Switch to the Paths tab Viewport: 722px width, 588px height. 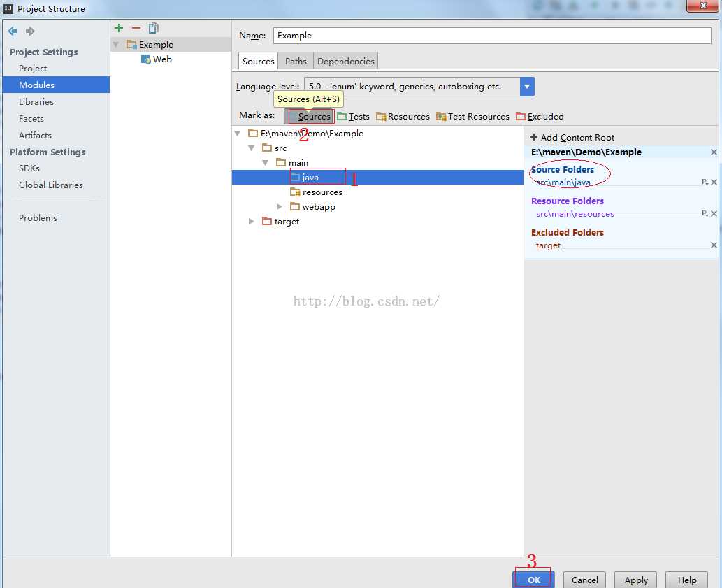click(x=296, y=62)
